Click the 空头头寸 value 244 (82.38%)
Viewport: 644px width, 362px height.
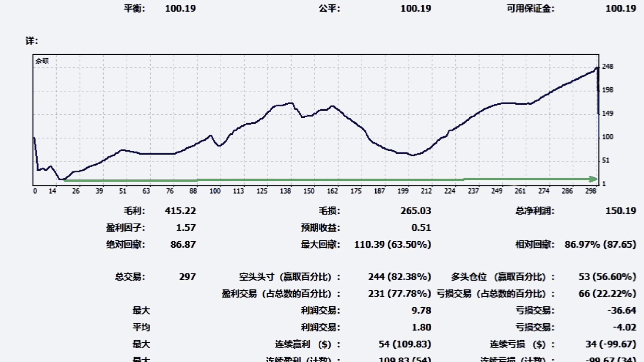coord(399,277)
